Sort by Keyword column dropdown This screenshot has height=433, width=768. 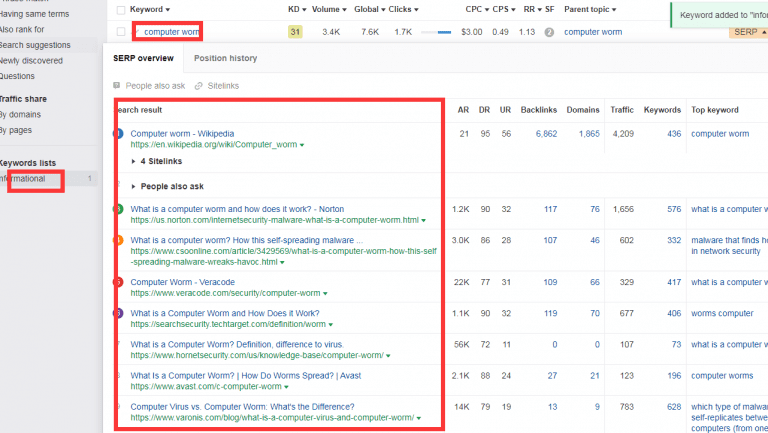point(150,9)
